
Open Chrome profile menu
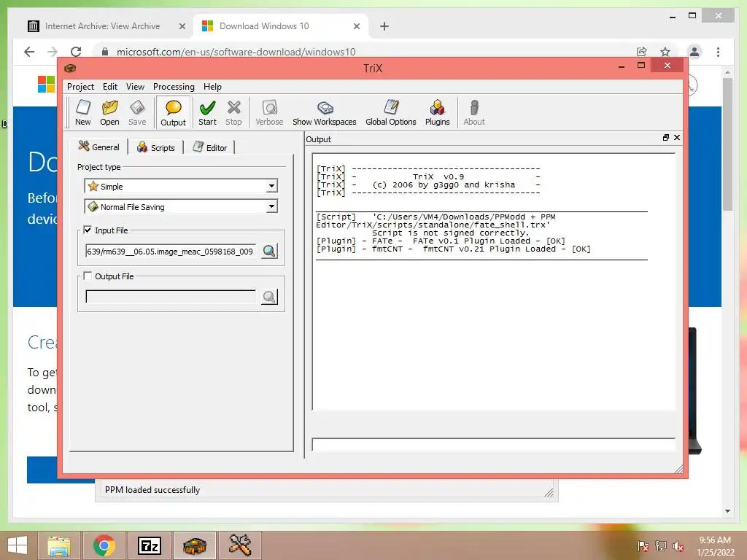pyautogui.click(x=694, y=52)
